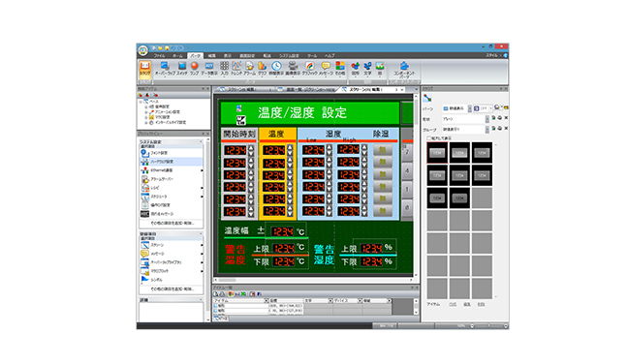Click the コンポーネントパーツ ribbon icon
This screenshot has height=364, width=628.
point(404,70)
